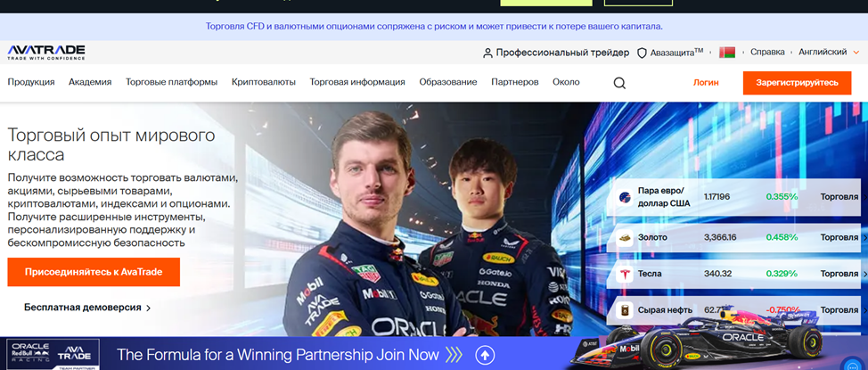Click the crude oil barrel icon
Viewport: 868px width, 370px height.
coord(626,310)
